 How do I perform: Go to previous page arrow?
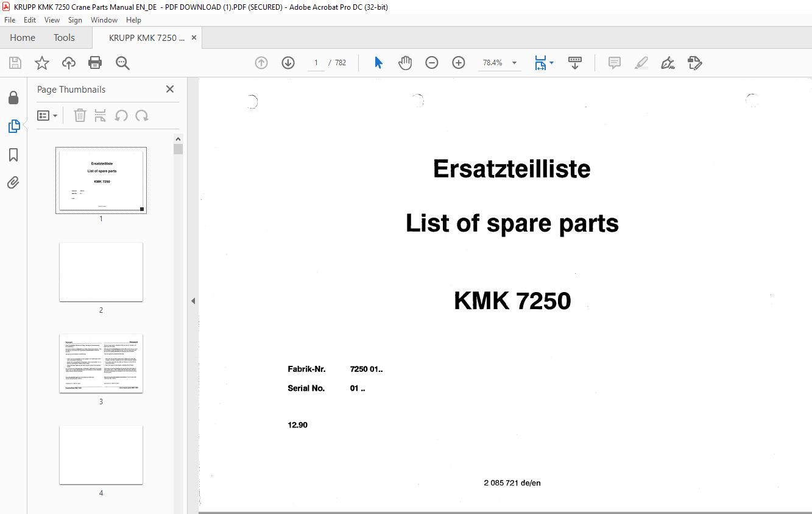point(261,63)
